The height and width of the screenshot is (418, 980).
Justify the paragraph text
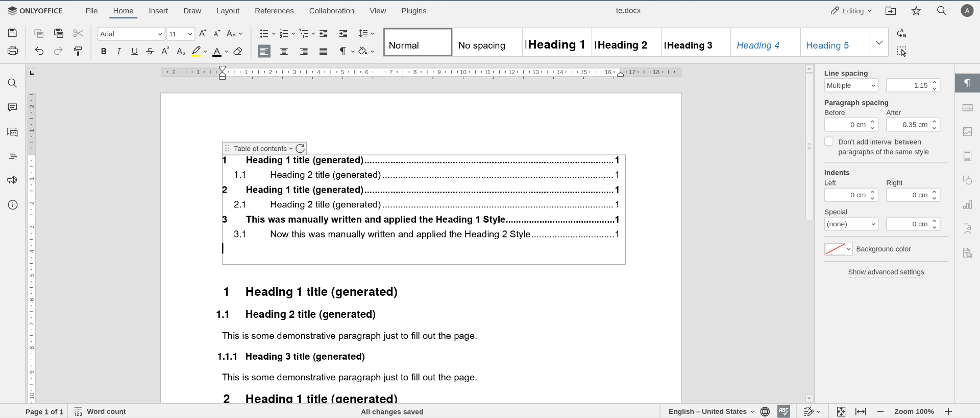324,51
